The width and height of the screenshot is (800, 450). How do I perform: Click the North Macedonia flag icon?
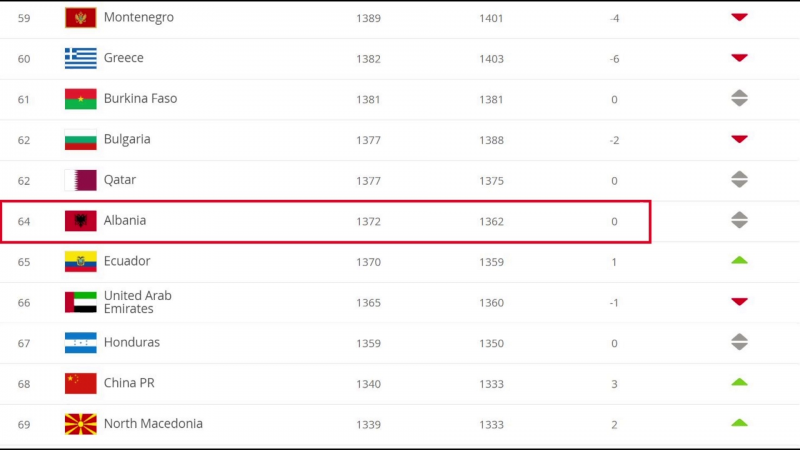tap(81, 424)
